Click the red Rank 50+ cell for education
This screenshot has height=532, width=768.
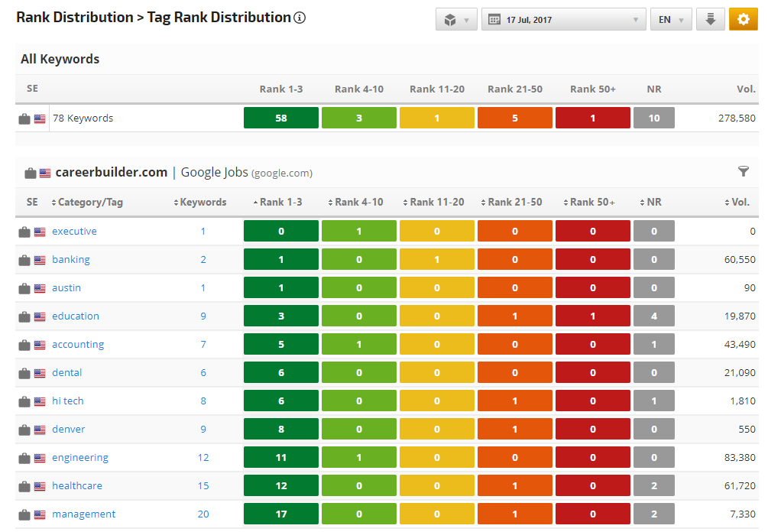tap(592, 316)
